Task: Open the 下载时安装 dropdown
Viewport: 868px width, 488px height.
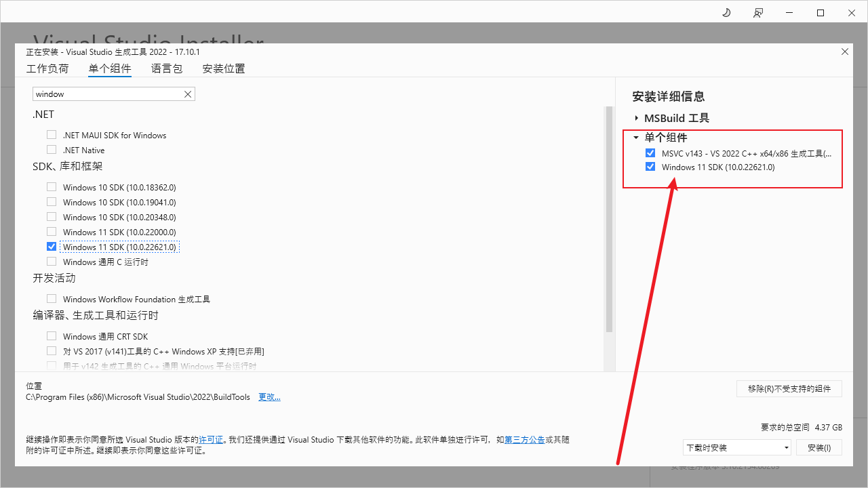Action: (736, 447)
